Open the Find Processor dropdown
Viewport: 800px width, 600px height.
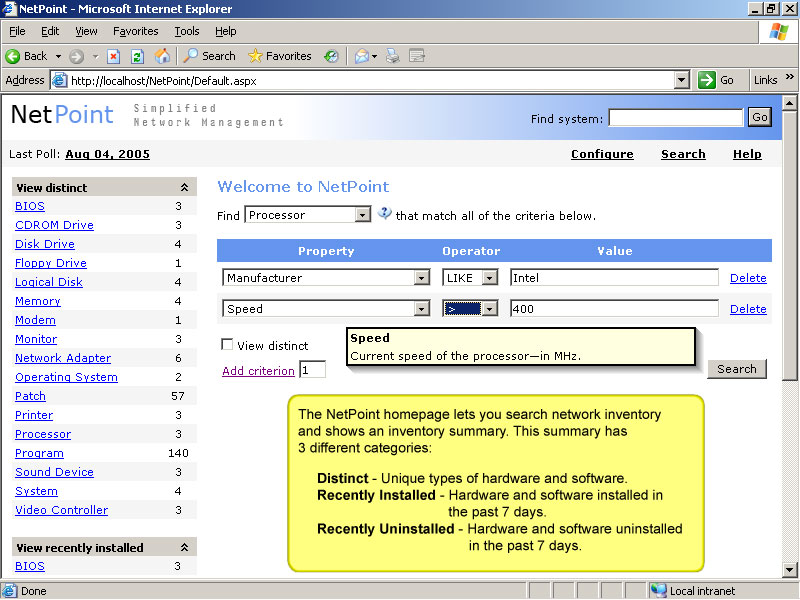pos(362,215)
